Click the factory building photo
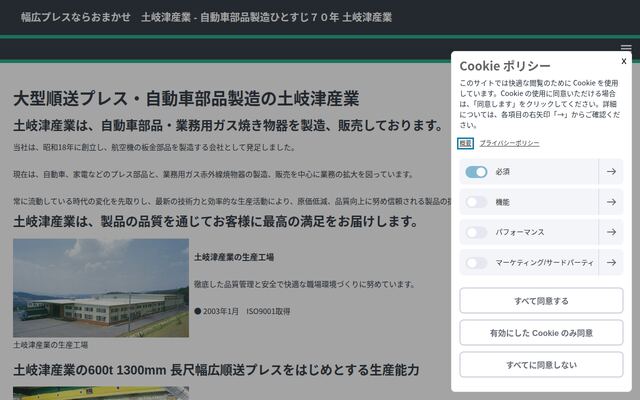The height and width of the screenshot is (400, 640). [x=101, y=288]
